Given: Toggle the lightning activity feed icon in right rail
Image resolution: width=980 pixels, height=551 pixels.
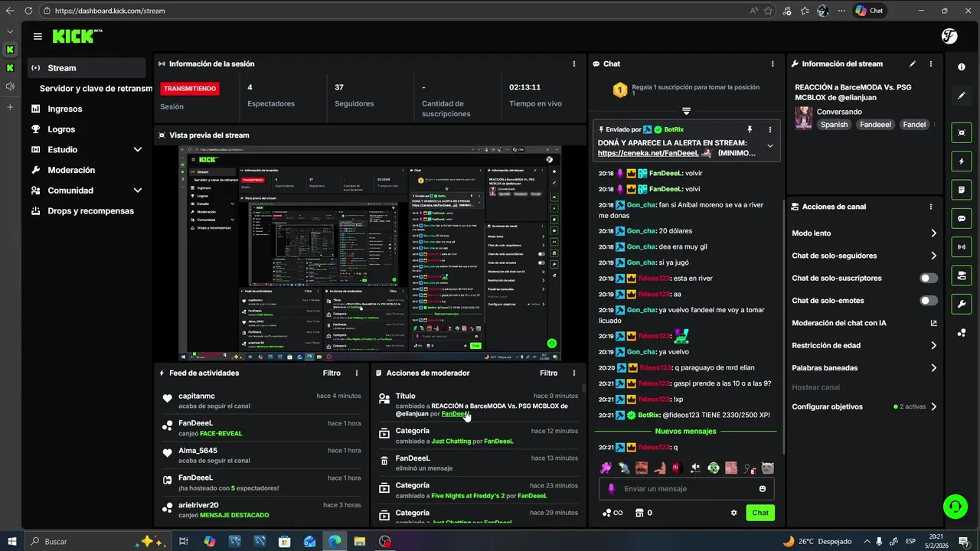Looking at the screenshot, I should pyautogui.click(x=962, y=161).
